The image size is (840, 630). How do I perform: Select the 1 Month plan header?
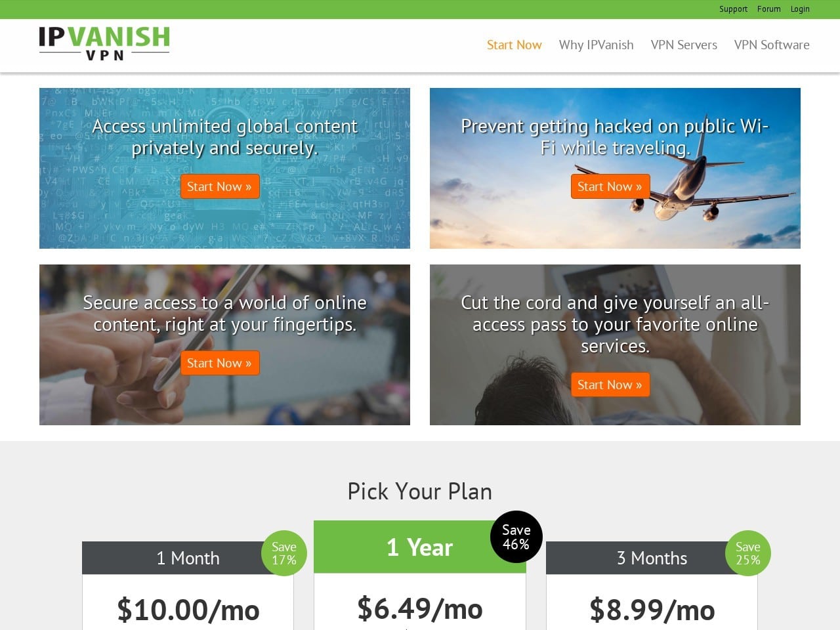pos(188,558)
